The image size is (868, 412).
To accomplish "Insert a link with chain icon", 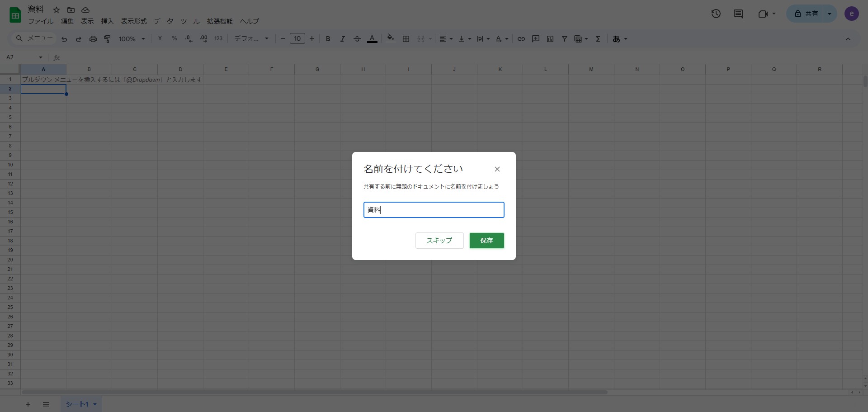I will [521, 39].
